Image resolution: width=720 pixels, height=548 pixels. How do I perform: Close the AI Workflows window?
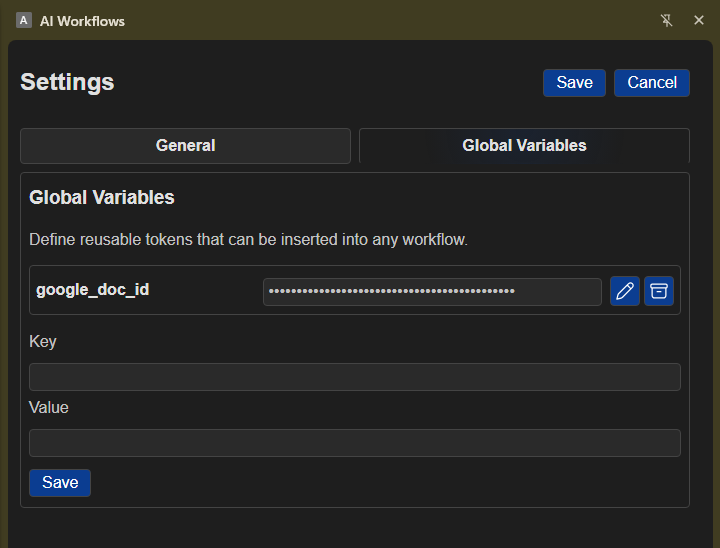(x=698, y=20)
